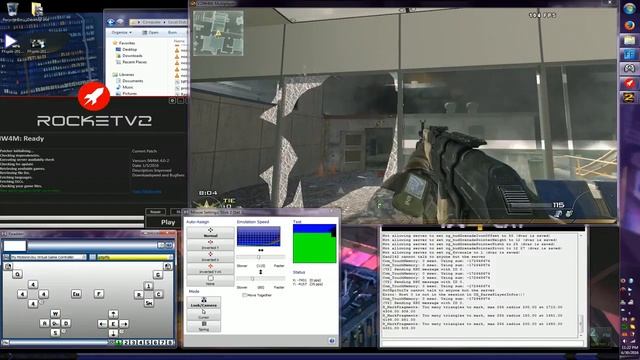Click the gamepad controller taskbar icon
640x360 pixels.
629,68
